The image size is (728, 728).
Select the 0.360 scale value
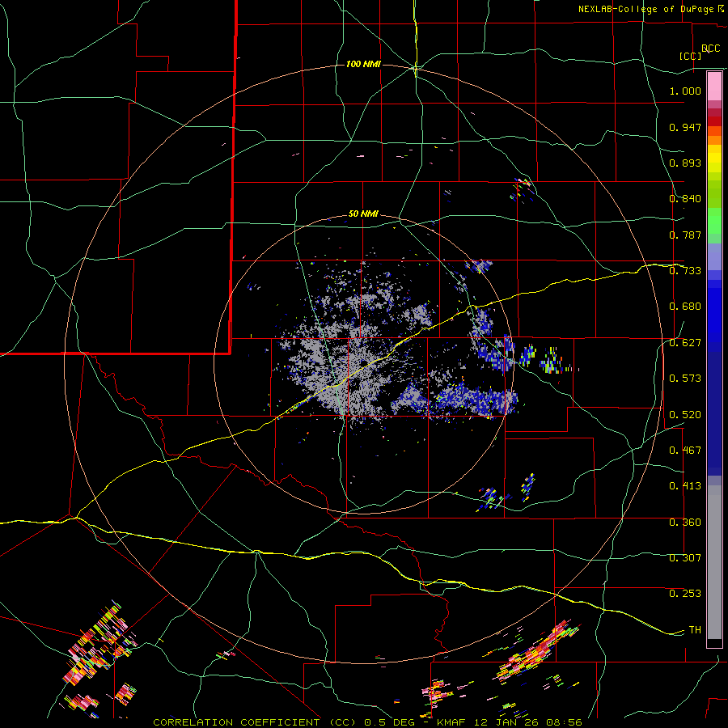(685, 522)
